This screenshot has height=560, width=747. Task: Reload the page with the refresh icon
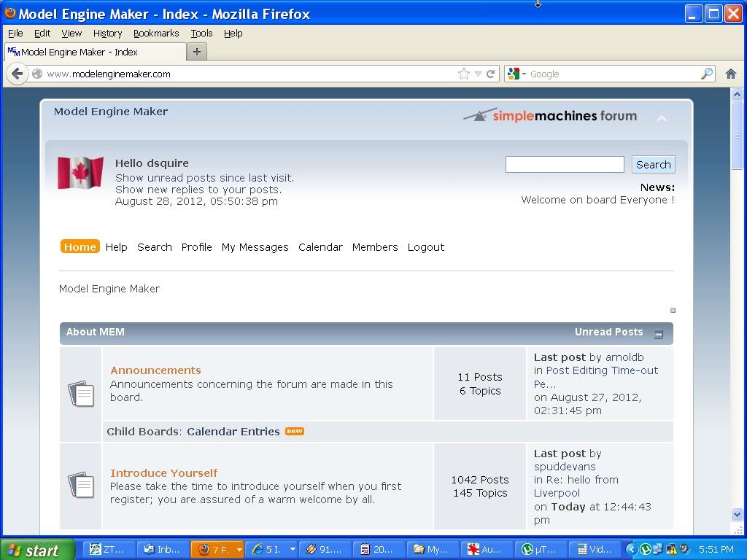(490, 74)
